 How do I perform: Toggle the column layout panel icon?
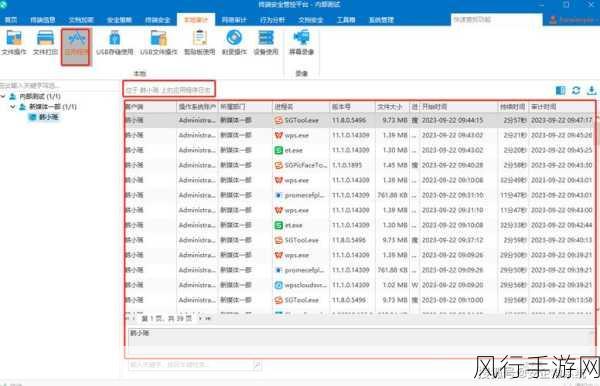click(560, 90)
